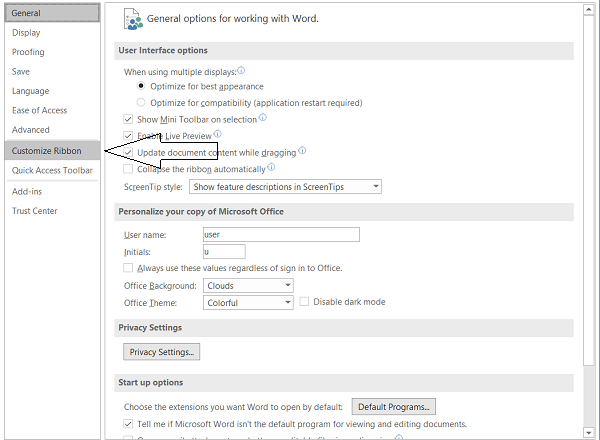Expand the Office Background dropdown
The image size is (600, 440).
(248, 286)
